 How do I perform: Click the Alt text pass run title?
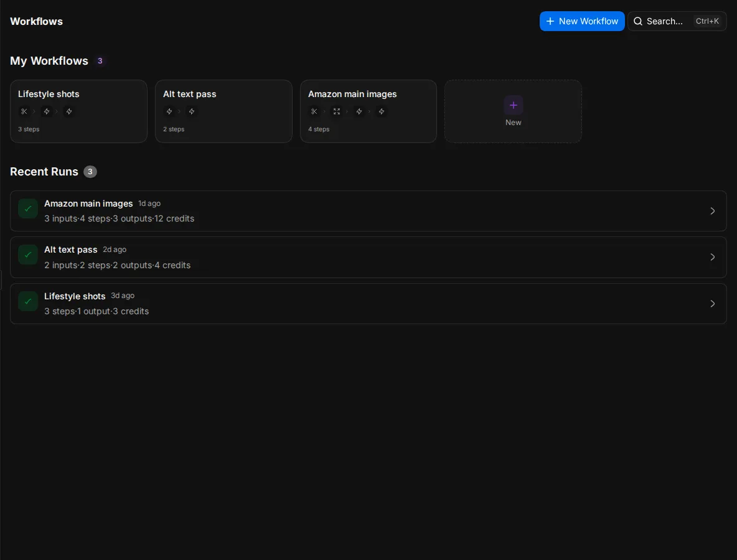coord(70,250)
